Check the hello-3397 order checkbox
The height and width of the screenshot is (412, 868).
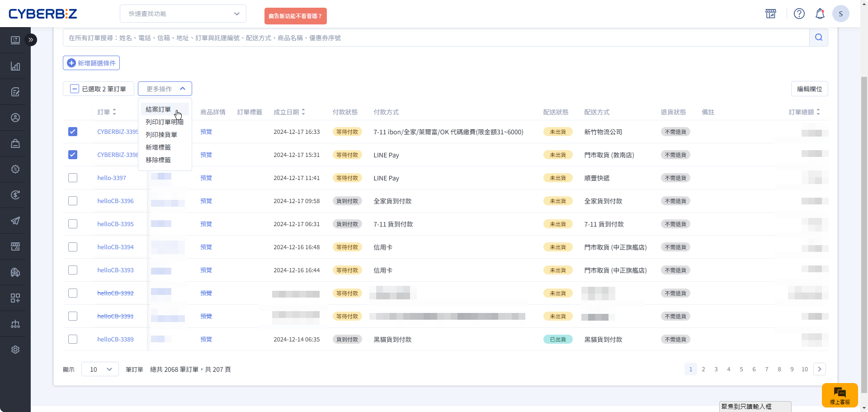click(73, 178)
